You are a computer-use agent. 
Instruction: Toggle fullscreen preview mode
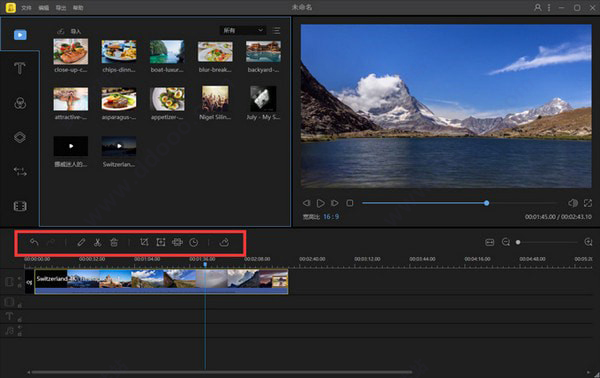[x=588, y=203]
